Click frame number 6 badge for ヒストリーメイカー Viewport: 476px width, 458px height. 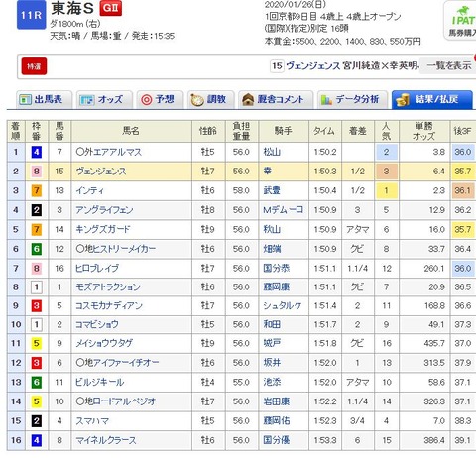[x=37, y=249]
